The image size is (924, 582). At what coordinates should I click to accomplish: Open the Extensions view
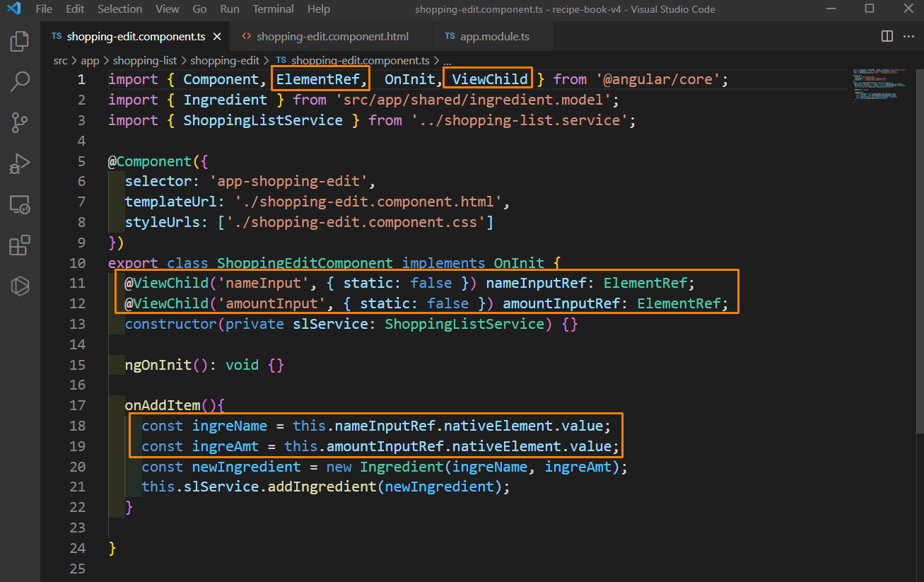click(x=20, y=245)
